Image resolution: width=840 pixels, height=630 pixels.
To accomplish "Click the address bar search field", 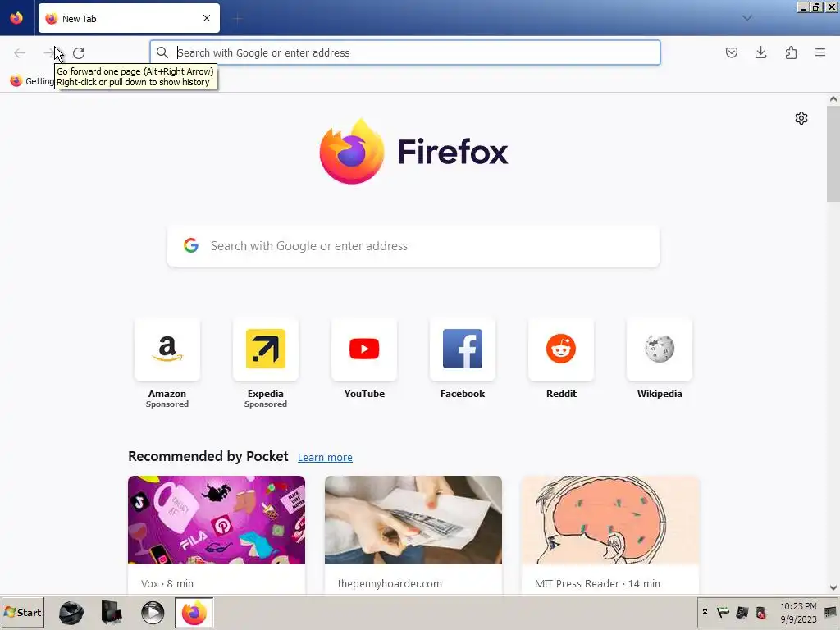I will coord(405,52).
